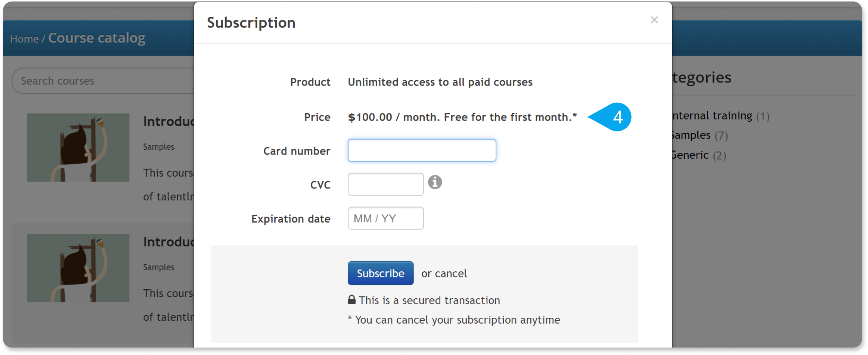Close the Subscription dialog with X icon
Screen dimensions: 868x355
[x=654, y=20]
